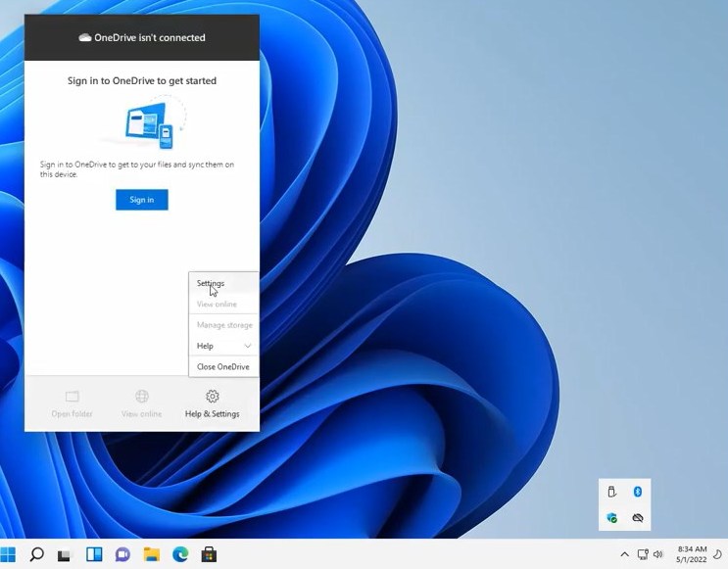Click the network icon in system tray

coord(643,554)
